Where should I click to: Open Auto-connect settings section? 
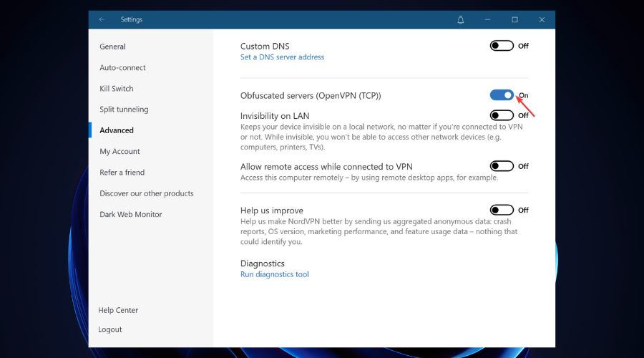[x=122, y=67]
